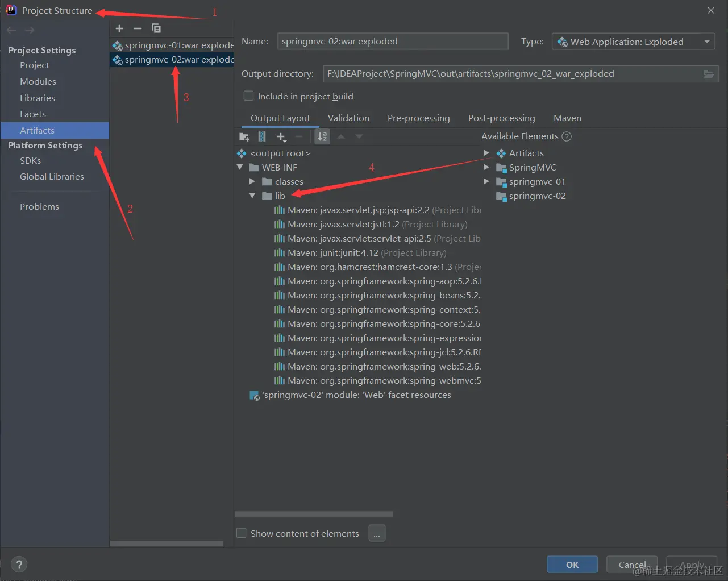Open the help question mark button
This screenshot has width=728, height=581.
pos(19,565)
